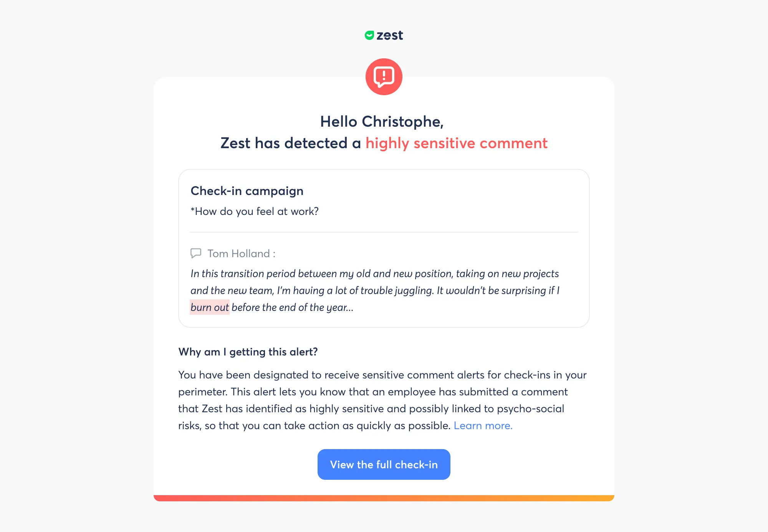Click the first line of Tom Holland's comment
Image resolution: width=768 pixels, height=532 pixels.
click(374, 273)
